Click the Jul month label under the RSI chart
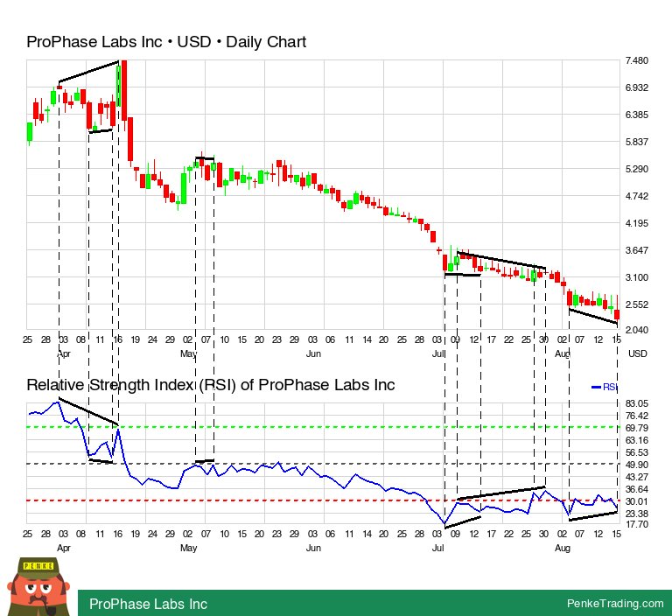Viewport: 672px width, 616px height. pyautogui.click(x=438, y=548)
